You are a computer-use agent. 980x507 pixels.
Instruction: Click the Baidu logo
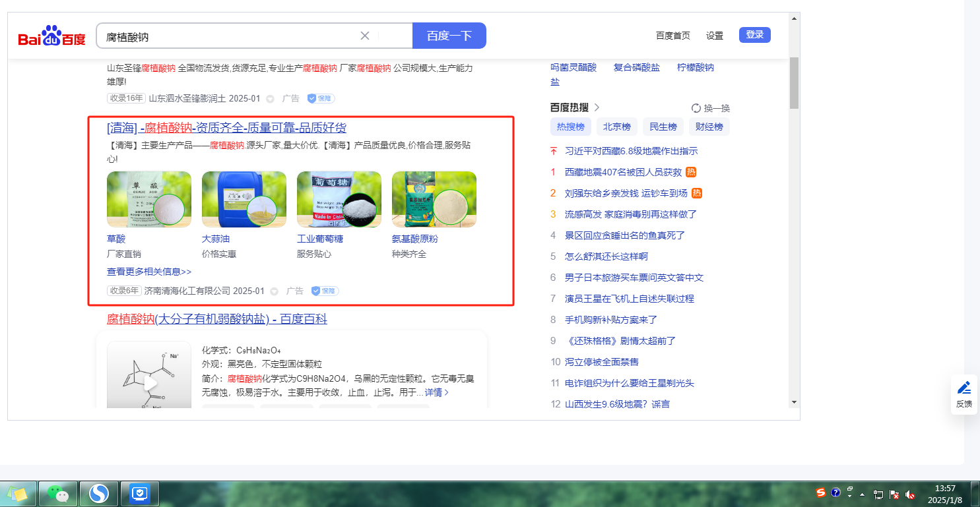(51, 36)
